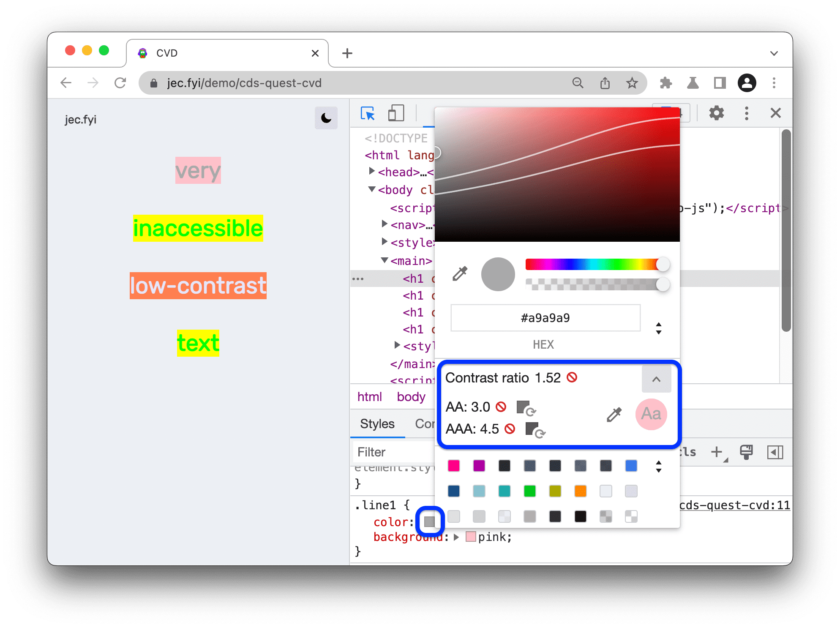Screen dimensions: 840x628
Task: Click the AAA fix suggestion icon
Action: [537, 430]
